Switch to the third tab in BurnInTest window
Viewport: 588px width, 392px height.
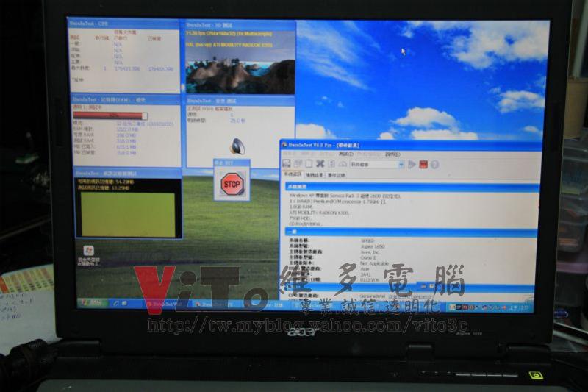coord(336,175)
